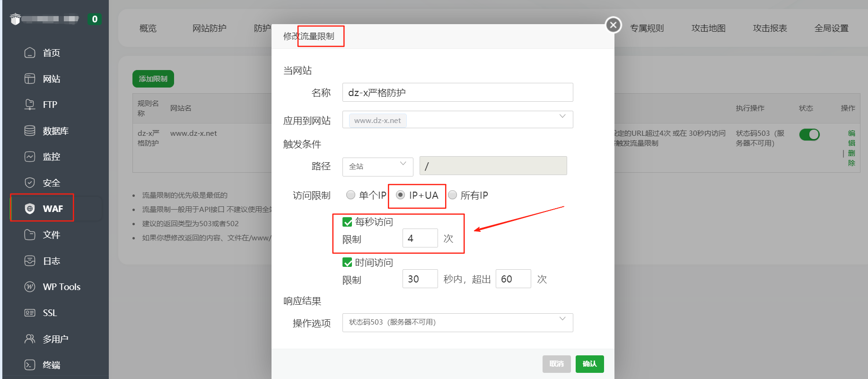The image size is (868, 379).
Task: Open the 操作选项 status code dropdown
Action: [x=457, y=322]
